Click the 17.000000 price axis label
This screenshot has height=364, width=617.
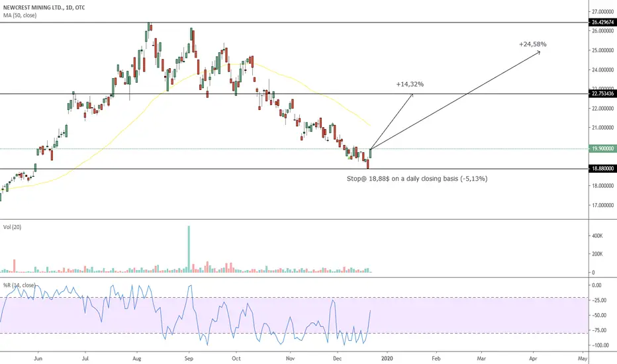603,205
